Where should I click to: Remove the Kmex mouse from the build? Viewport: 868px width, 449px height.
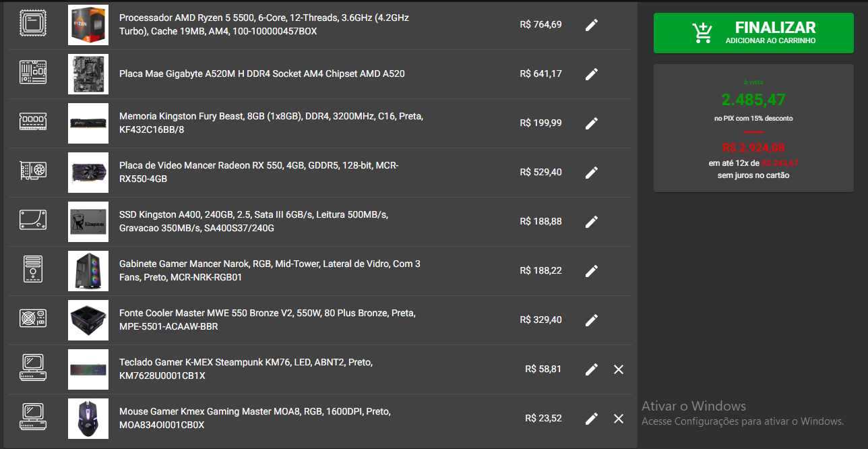pyautogui.click(x=619, y=419)
